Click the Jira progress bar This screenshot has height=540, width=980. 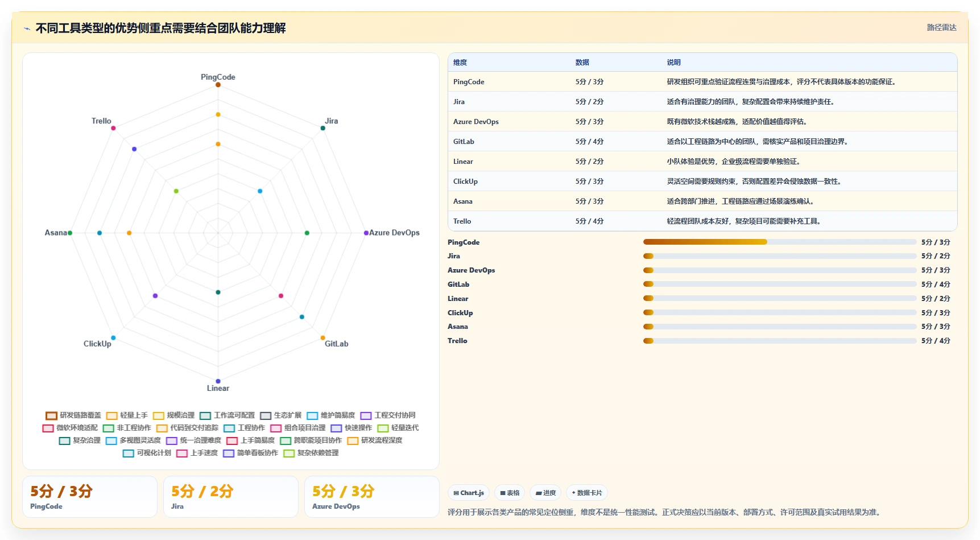pyautogui.click(x=780, y=256)
